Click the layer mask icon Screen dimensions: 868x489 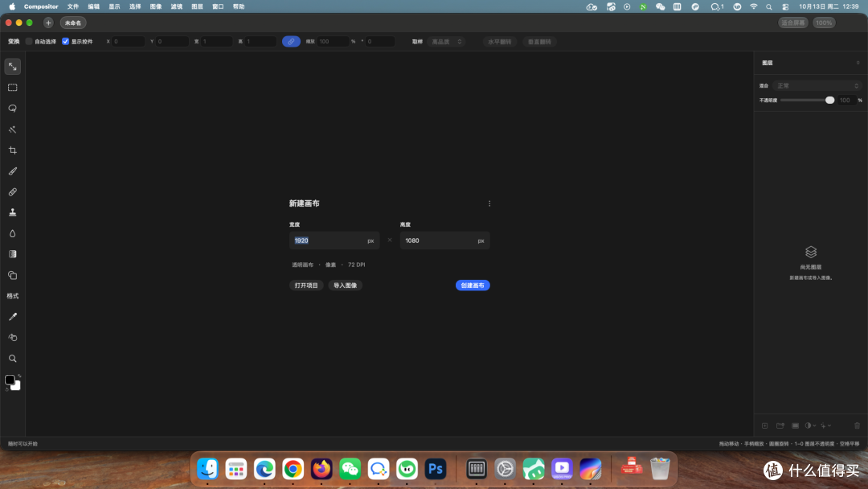[x=795, y=426]
